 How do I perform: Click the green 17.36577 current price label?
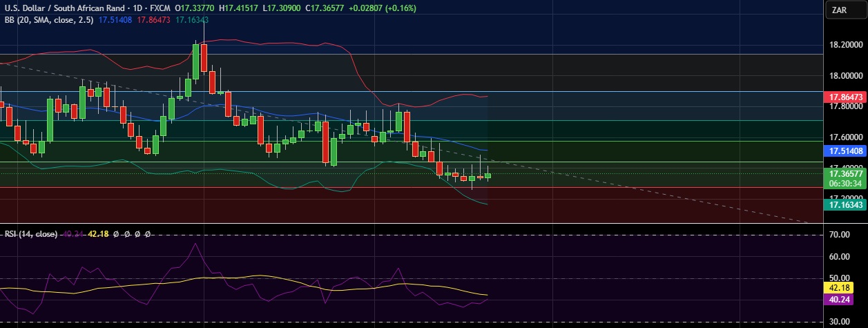pyautogui.click(x=846, y=175)
